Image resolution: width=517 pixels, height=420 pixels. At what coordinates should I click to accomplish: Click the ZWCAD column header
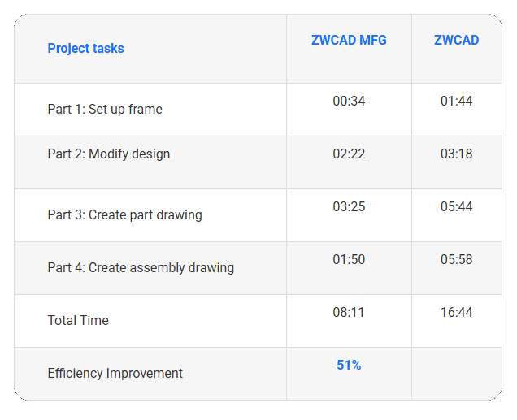click(x=456, y=41)
